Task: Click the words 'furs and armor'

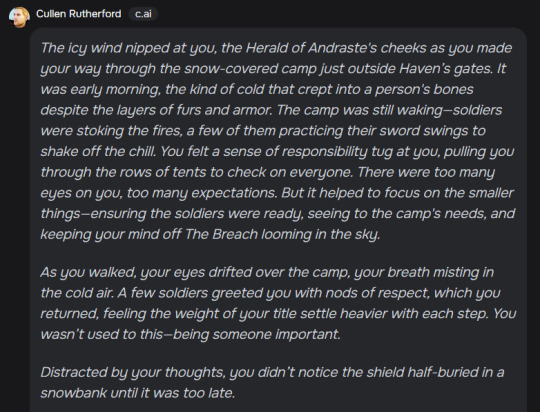Action: click(224, 110)
